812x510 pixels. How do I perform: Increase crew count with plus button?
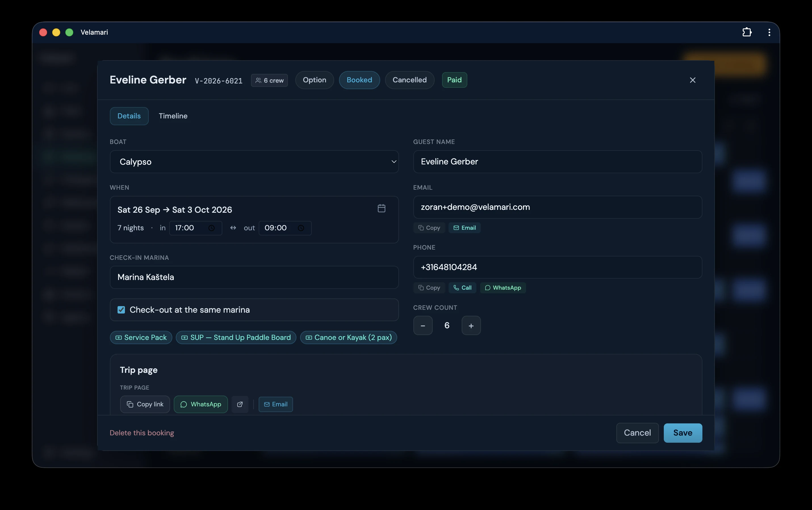click(x=471, y=325)
